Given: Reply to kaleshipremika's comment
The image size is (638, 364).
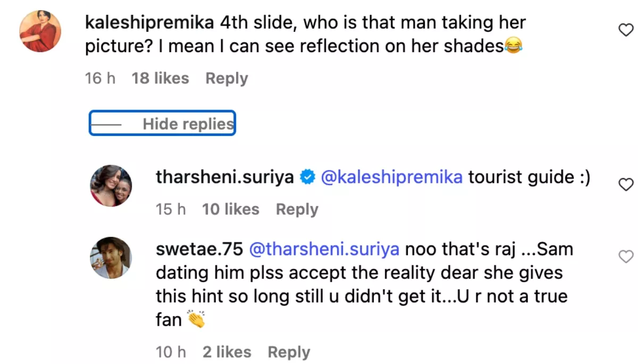Looking at the screenshot, I should (226, 78).
